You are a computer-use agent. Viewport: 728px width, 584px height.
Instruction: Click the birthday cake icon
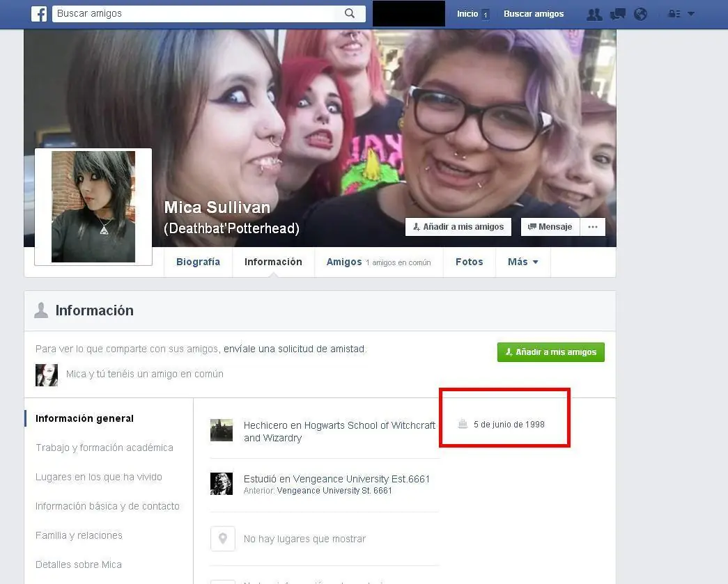pos(463,424)
